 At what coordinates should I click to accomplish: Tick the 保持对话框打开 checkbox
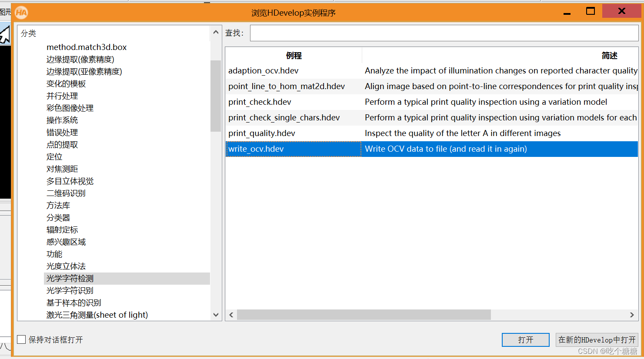(x=21, y=339)
